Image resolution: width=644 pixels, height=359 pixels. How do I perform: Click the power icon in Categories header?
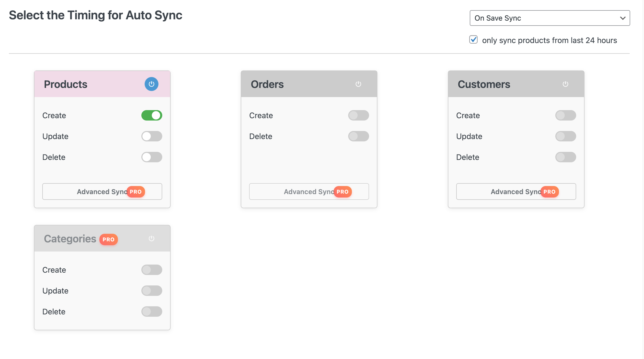tap(151, 238)
